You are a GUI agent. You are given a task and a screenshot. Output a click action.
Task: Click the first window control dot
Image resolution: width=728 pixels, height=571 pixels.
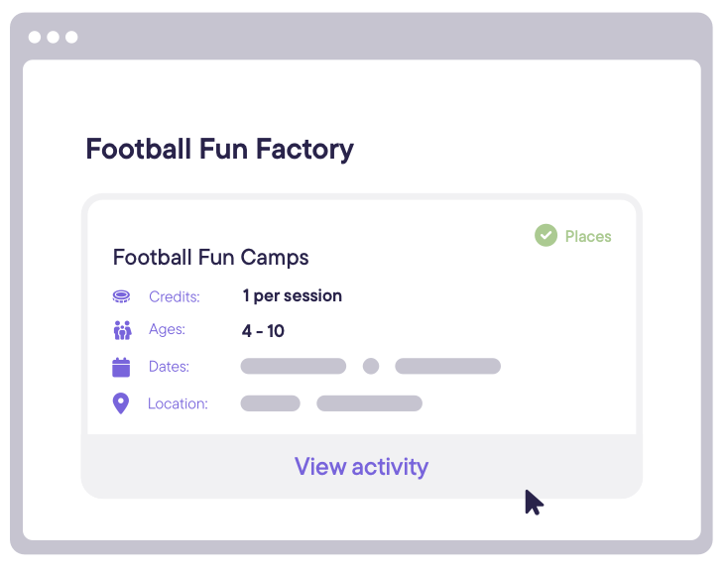click(x=35, y=37)
